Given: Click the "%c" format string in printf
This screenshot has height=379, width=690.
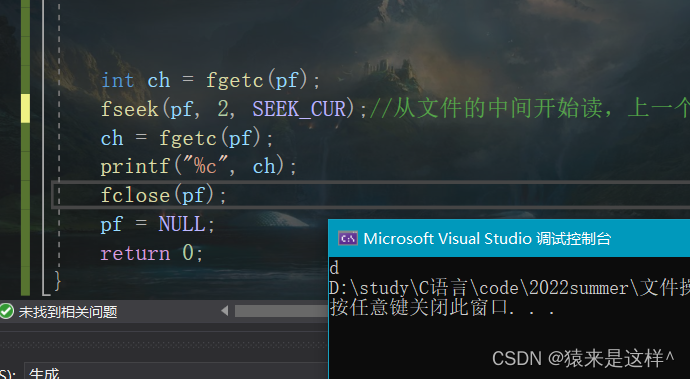Looking at the screenshot, I should click(x=205, y=166).
